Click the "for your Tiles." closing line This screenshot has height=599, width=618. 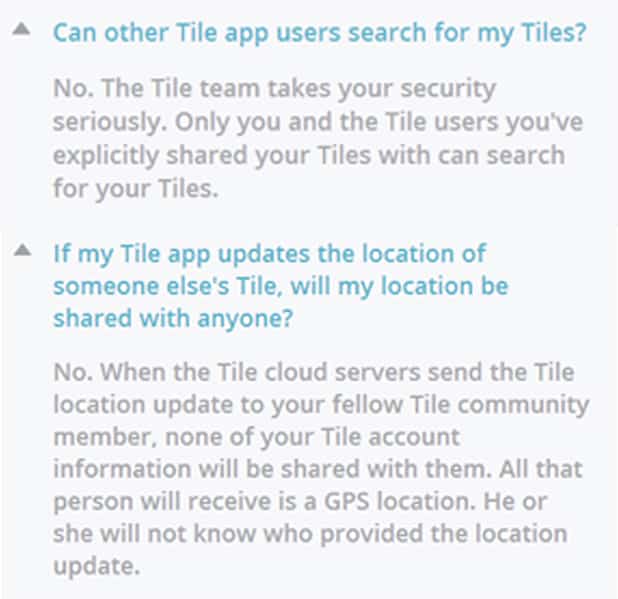[x=135, y=189]
